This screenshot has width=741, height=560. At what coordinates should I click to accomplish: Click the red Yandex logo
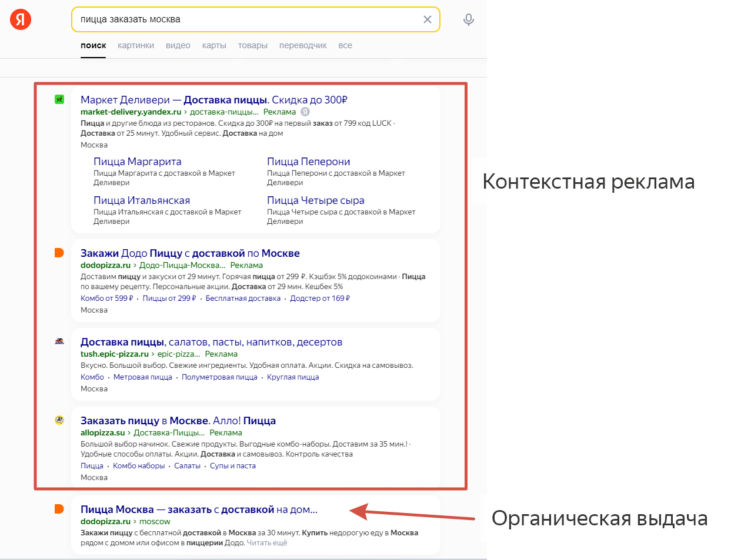coord(19,19)
